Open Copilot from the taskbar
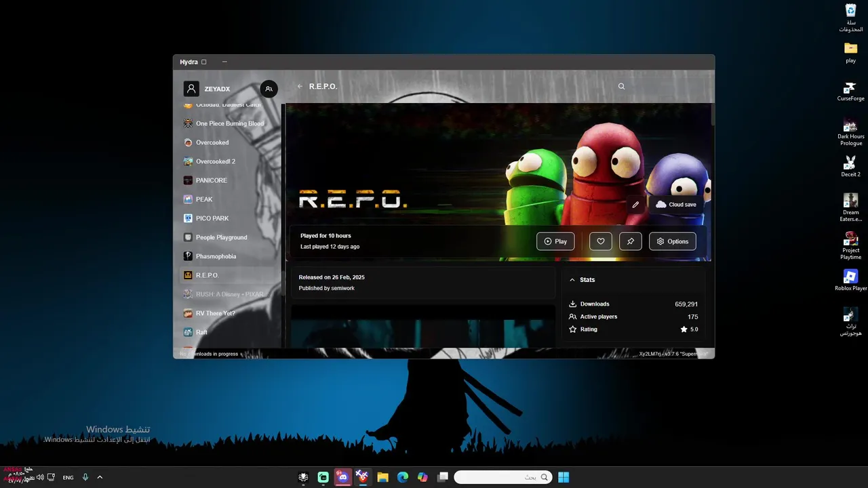Viewport: 868px width, 488px height. pos(422,477)
